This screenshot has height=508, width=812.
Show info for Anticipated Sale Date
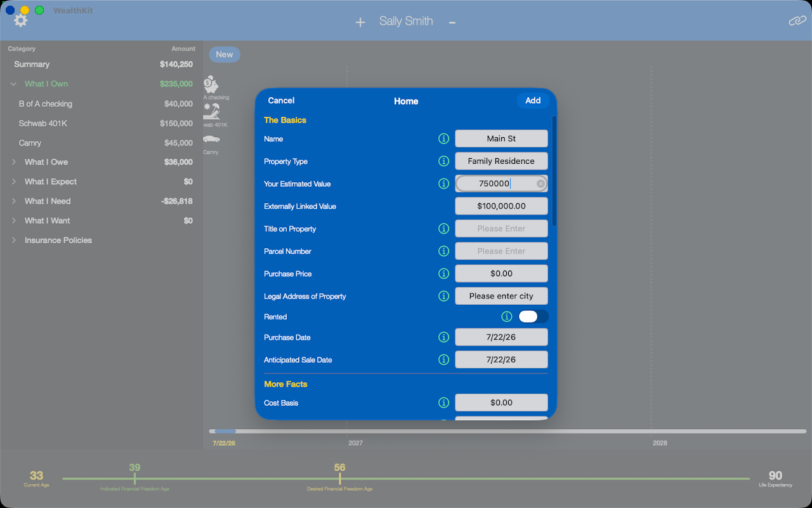coord(444,359)
